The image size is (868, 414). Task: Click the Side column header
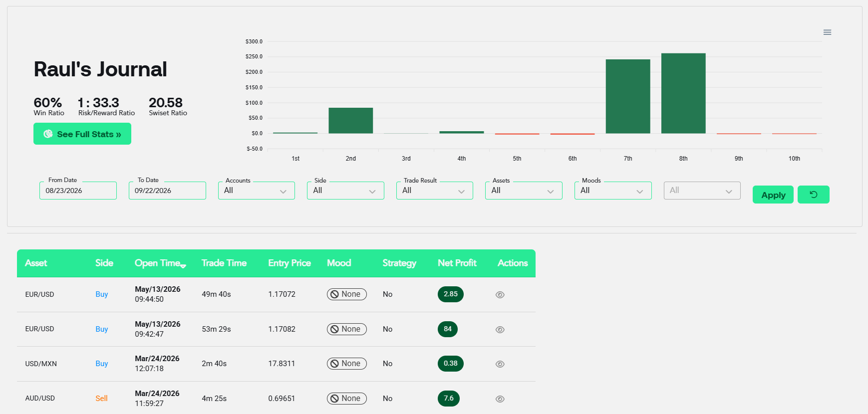[x=104, y=263]
